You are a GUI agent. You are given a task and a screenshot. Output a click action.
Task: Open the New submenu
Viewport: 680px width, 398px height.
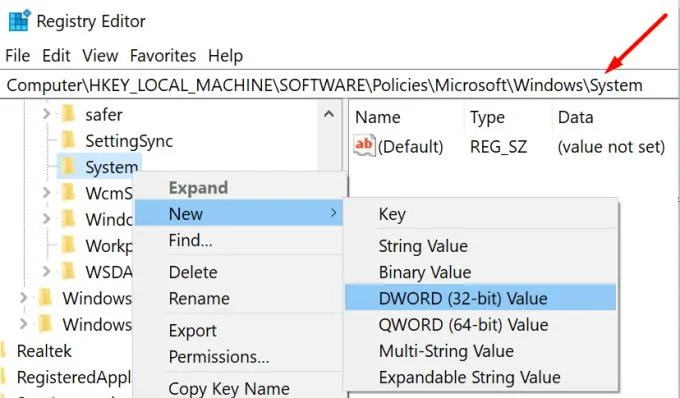pyautogui.click(x=239, y=213)
